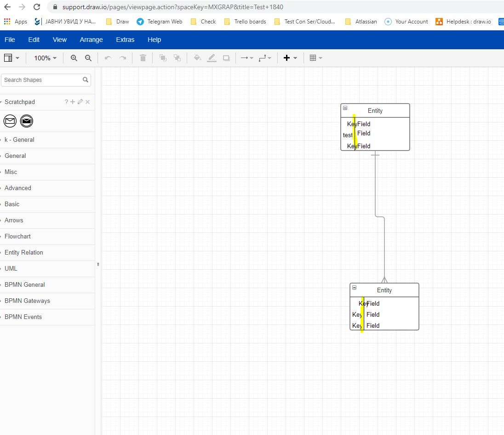Click the Undo icon
Image resolution: width=504 pixels, height=435 pixels.
click(108, 58)
